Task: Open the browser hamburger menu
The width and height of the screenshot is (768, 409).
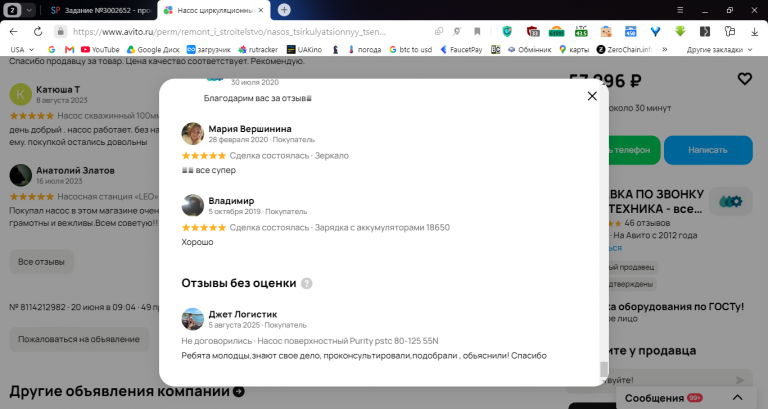Action: click(x=680, y=10)
